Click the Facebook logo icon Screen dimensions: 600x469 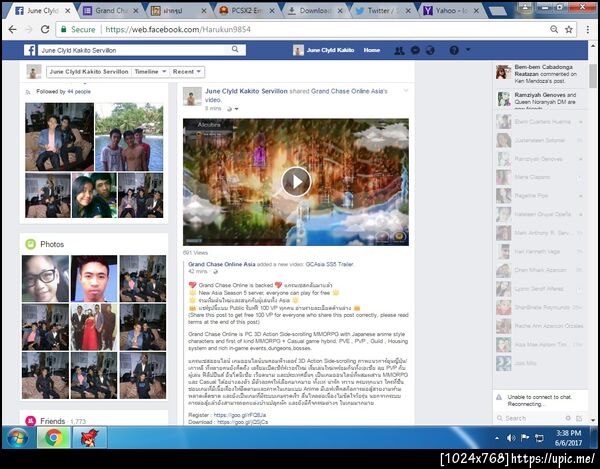(29, 50)
